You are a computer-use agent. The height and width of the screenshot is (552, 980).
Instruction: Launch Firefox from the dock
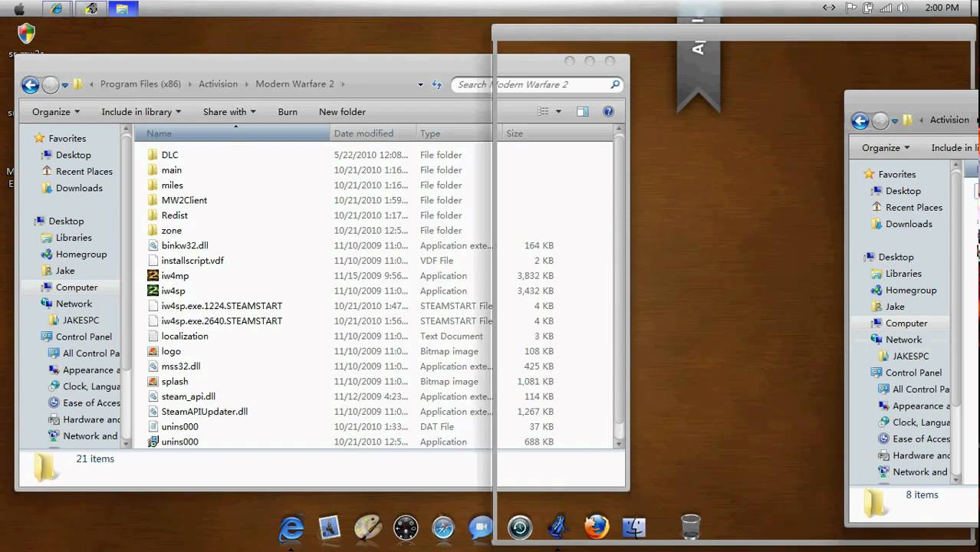[596, 527]
